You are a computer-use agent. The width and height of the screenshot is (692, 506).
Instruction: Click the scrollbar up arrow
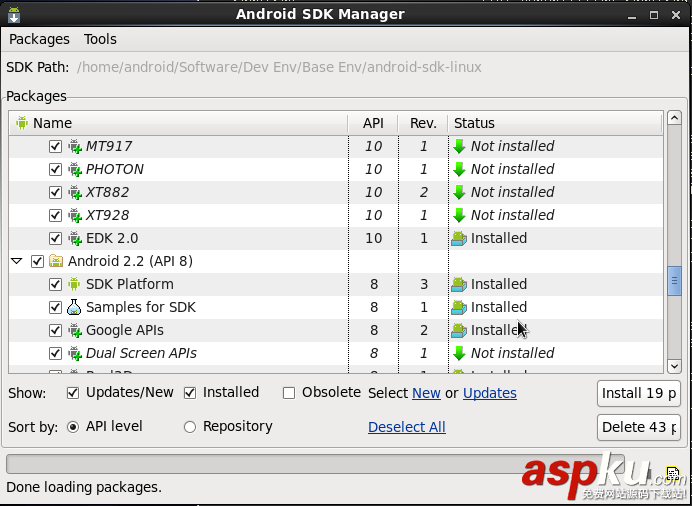[x=674, y=118]
